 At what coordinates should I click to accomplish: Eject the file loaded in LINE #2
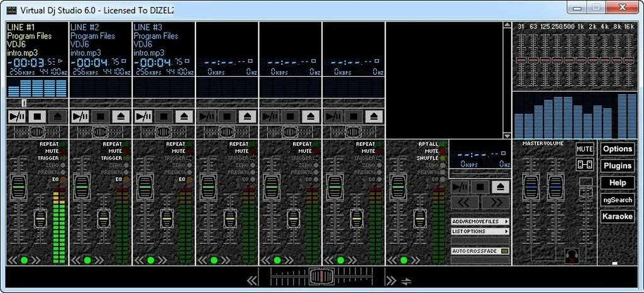pos(121,116)
